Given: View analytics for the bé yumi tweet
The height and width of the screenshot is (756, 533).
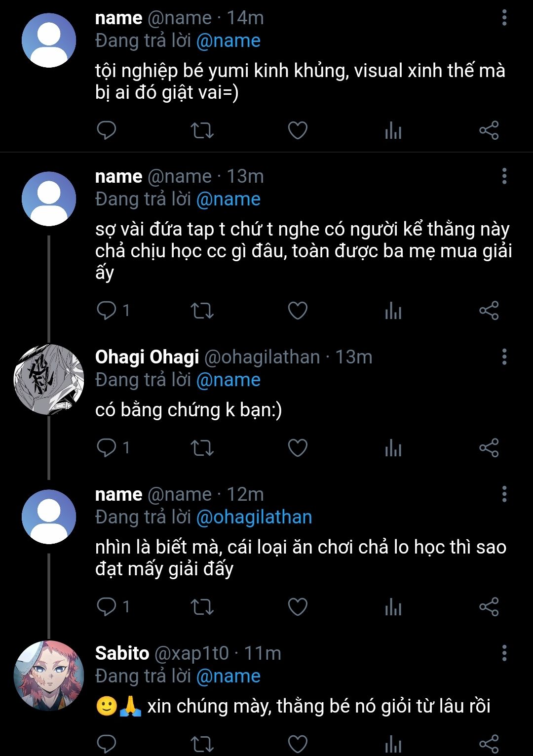Looking at the screenshot, I should click(393, 131).
